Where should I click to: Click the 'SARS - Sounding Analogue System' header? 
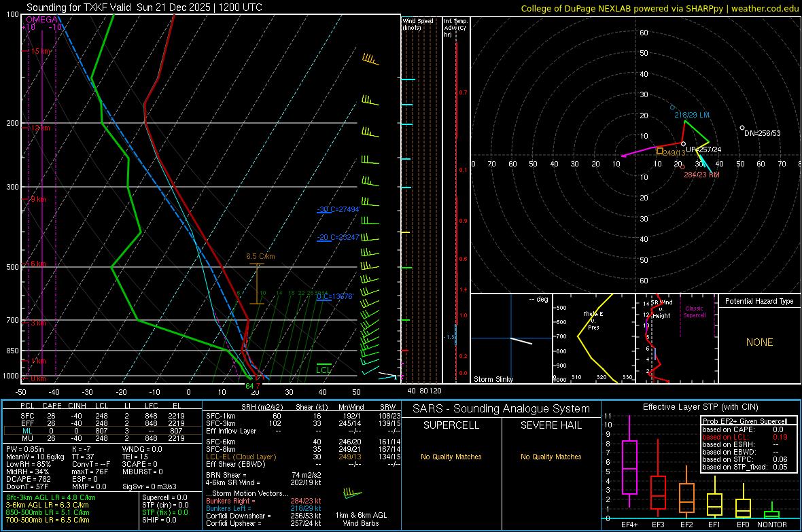(x=502, y=409)
